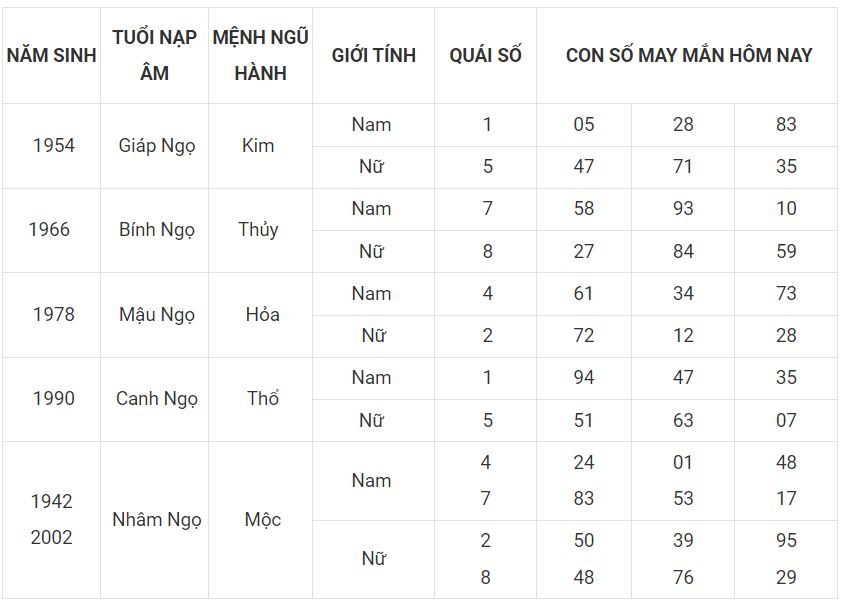Select the Kim element cell
Viewport: 843px width, 611px height.
coord(258,146)
